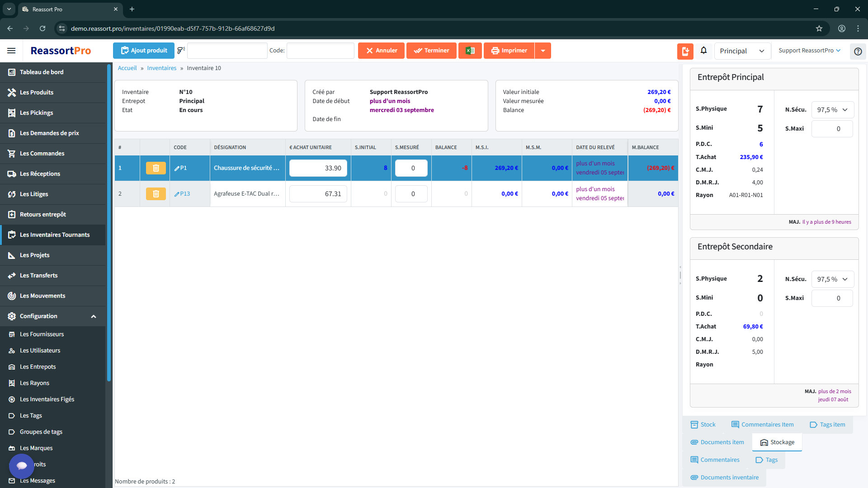Image resolution: width=868 pixels, height=488 pixels.
Task: Toggle the hamburger menu icon
Action: 11,51
